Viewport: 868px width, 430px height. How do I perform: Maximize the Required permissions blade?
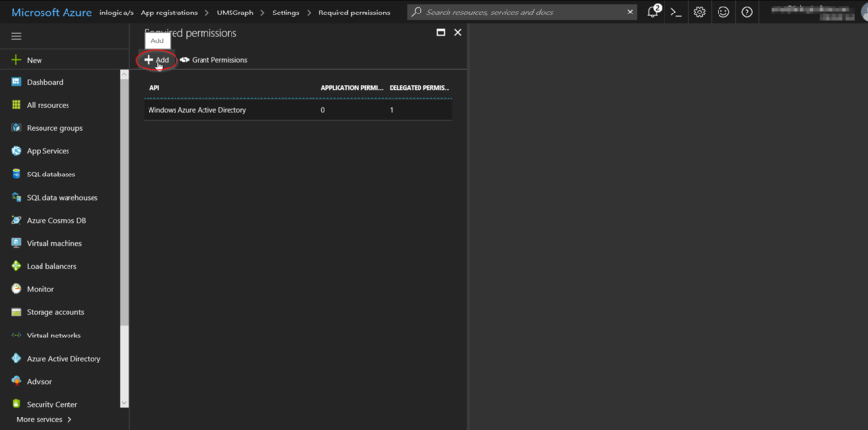pos(441,32)
